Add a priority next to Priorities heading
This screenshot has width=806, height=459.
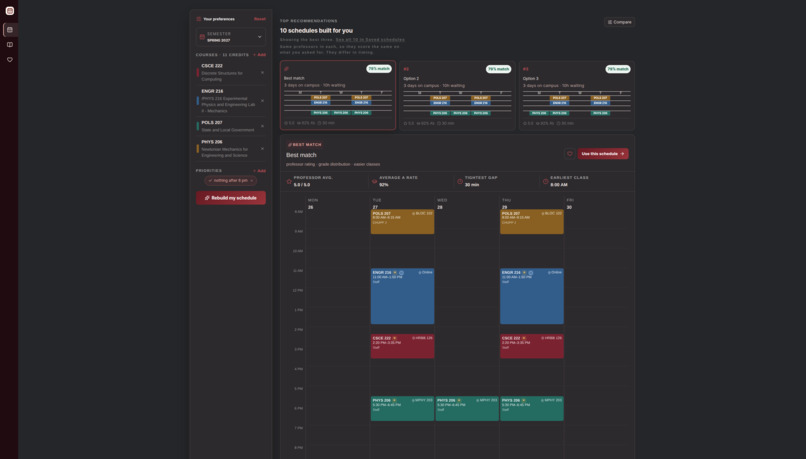point(260,171)
